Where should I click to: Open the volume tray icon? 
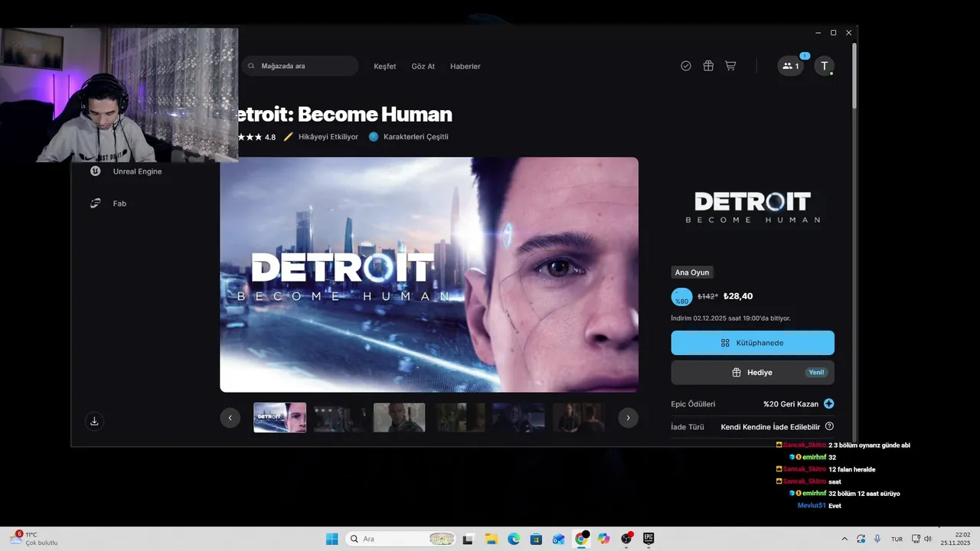[929, 539]
